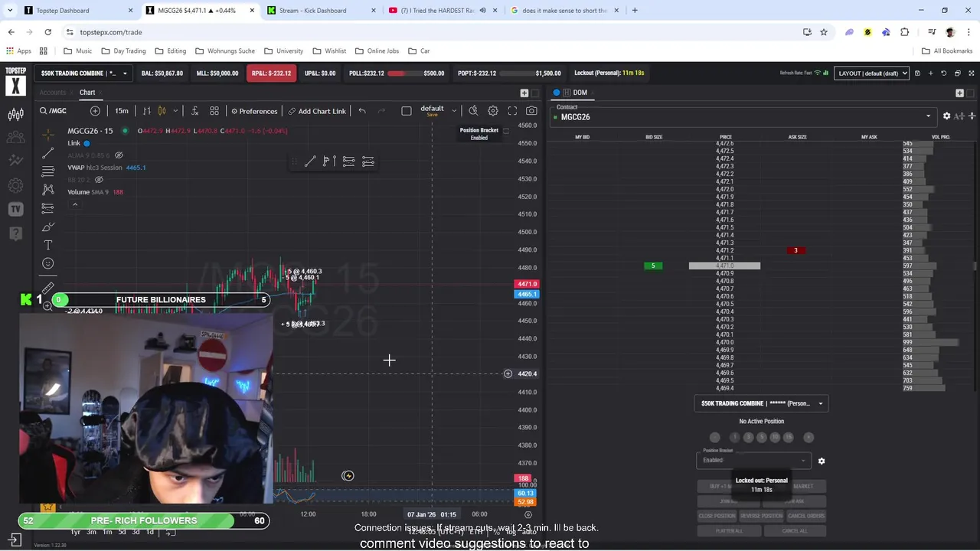Open the Trading panel icon in left sidebar

pyautogui.click(x=15, y=114)
